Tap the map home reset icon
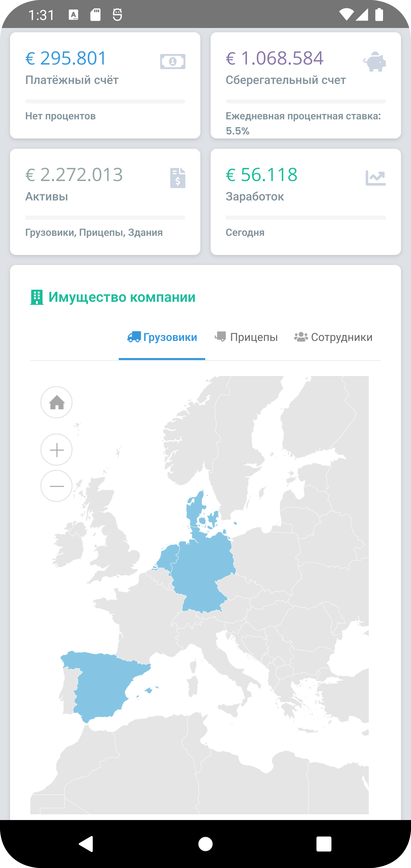 click(x=57, y=402)
